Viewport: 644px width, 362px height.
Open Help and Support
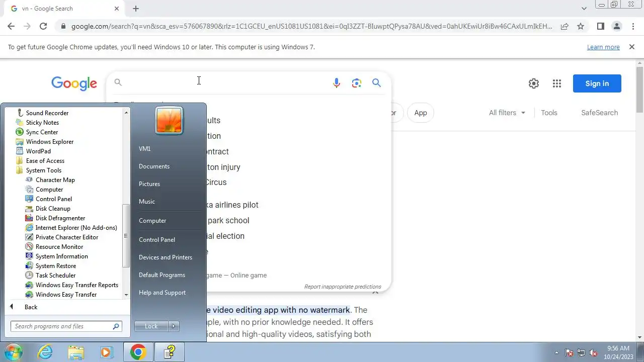[162, 293]
